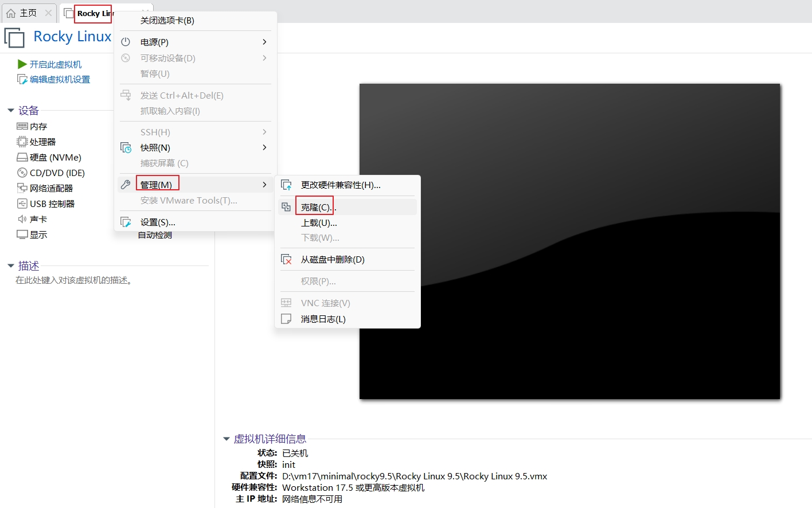Screen dimensions: 812x508
Task: Collapse the 描述 section
Action: 10,265
